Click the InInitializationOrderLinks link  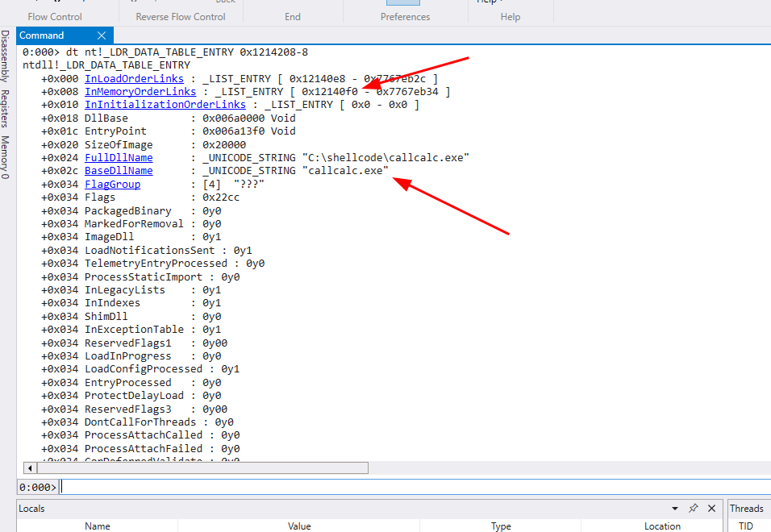[x=165, y=105]
